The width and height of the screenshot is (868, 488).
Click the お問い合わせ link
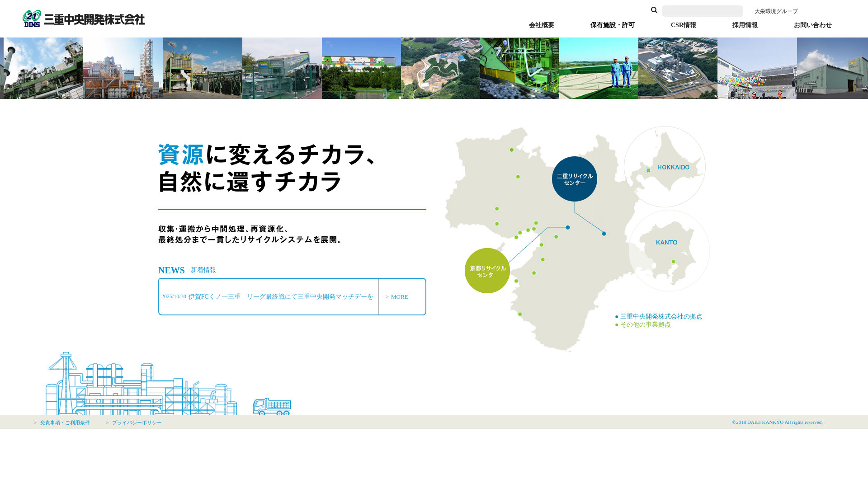812,25
